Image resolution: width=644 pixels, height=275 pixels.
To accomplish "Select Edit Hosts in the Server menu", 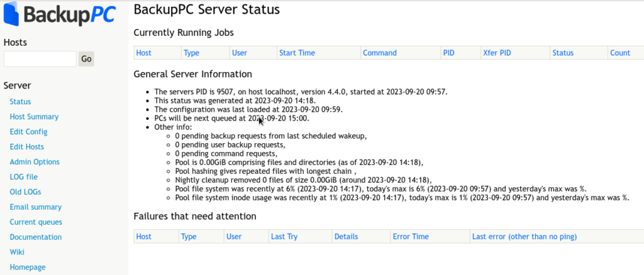I will pos(26,147).
